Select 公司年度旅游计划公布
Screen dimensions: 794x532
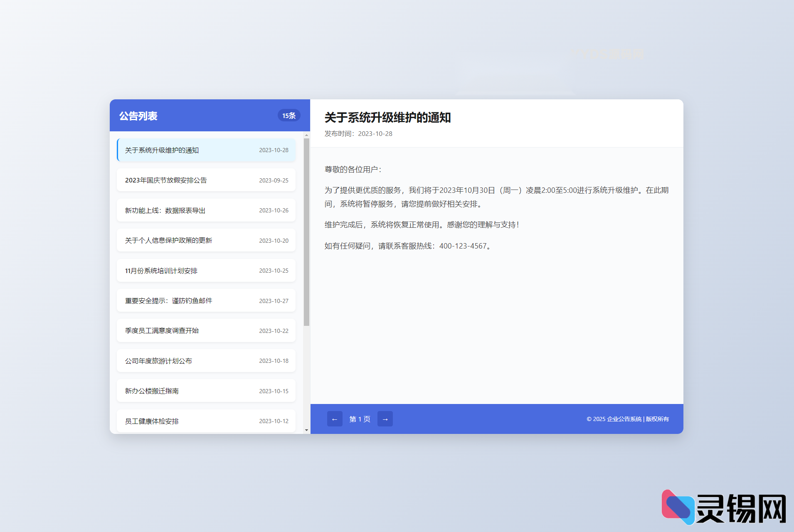[205, 360]
